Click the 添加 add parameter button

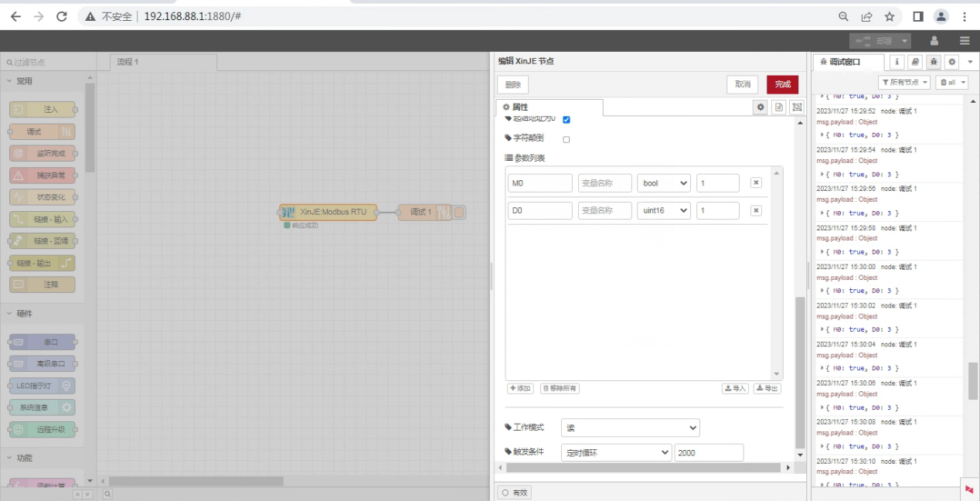click(520, 388)
